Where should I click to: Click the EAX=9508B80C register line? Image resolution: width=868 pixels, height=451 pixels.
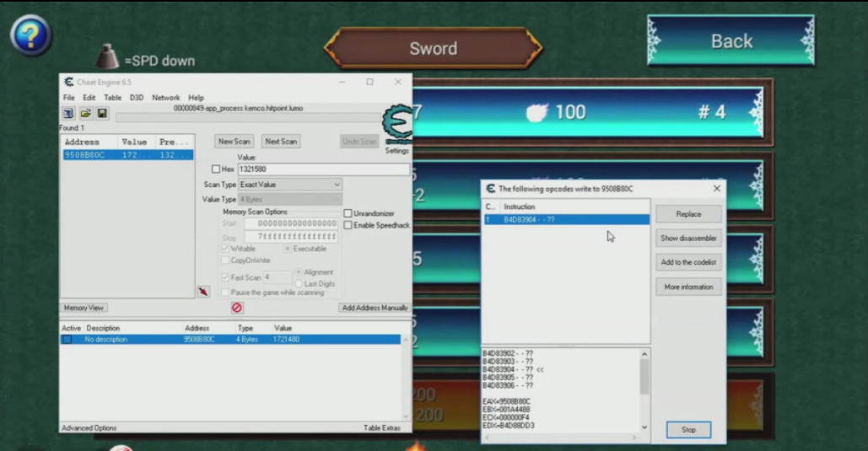[x=506, y=401]
